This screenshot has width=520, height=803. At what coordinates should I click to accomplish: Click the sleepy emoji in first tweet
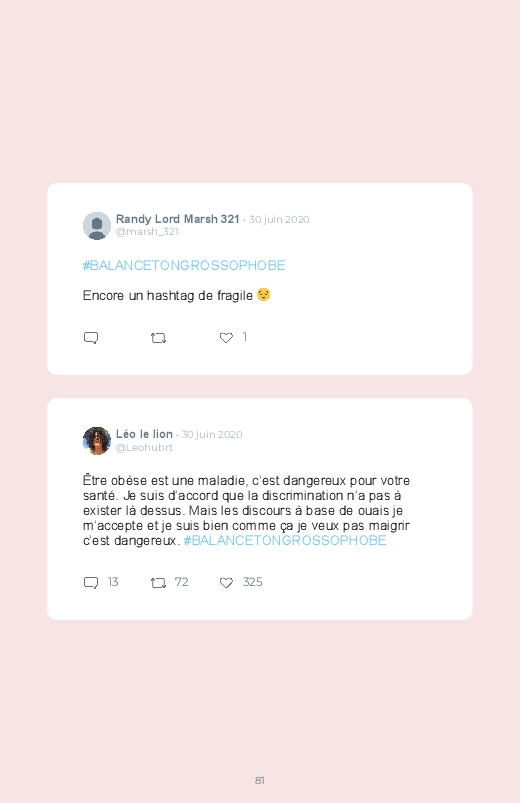(x=263, y=294)
